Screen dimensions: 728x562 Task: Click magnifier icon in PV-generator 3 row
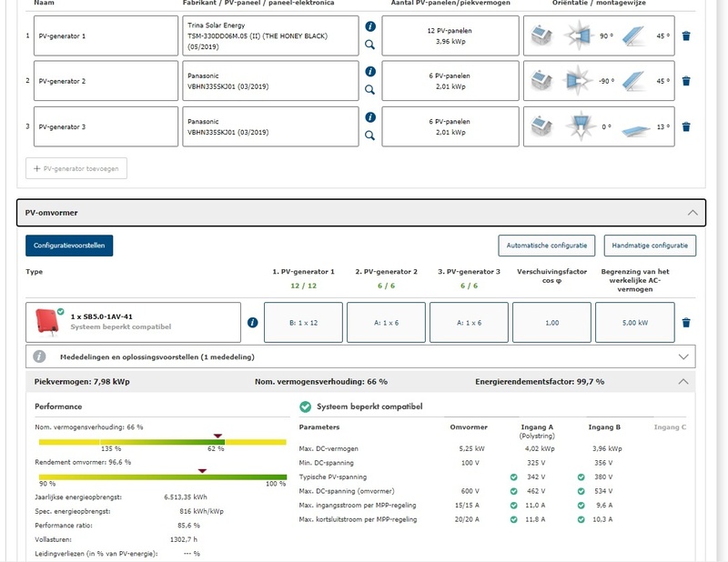(369, 135)
